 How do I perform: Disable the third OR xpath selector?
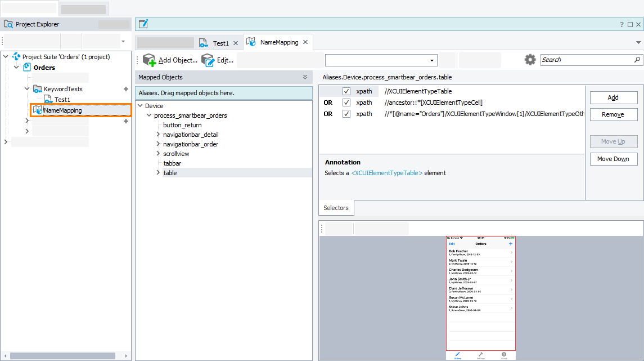[346, 114]
